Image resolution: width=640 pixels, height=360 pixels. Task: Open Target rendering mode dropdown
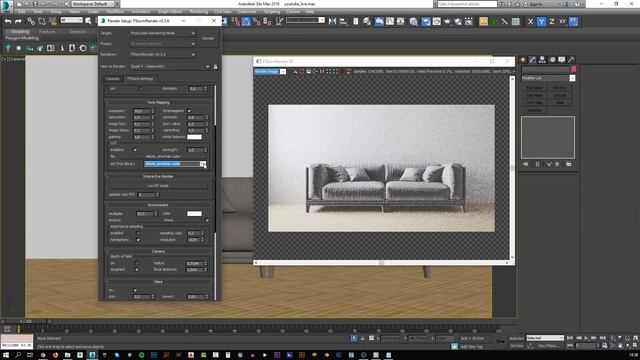162,33
